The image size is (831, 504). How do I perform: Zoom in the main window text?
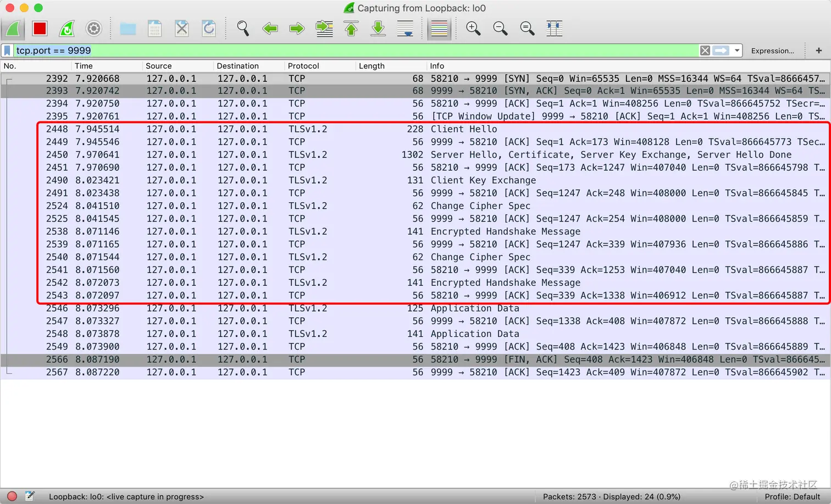click(x=473, y=29)
